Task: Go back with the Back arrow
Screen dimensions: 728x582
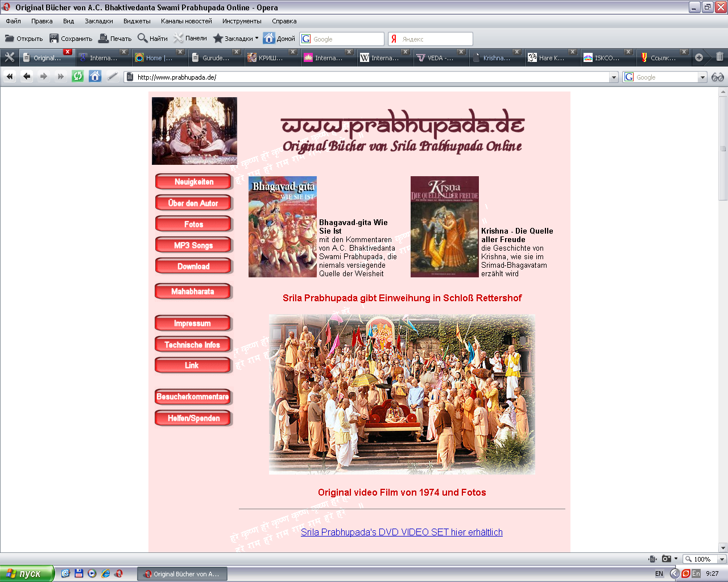Action: point(27,76)
